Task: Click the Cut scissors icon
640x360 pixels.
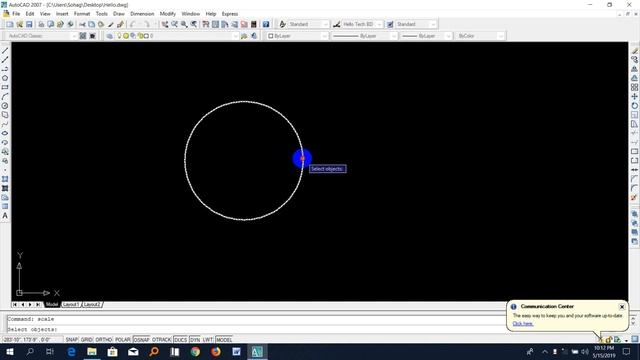Action: pos(82,24)
